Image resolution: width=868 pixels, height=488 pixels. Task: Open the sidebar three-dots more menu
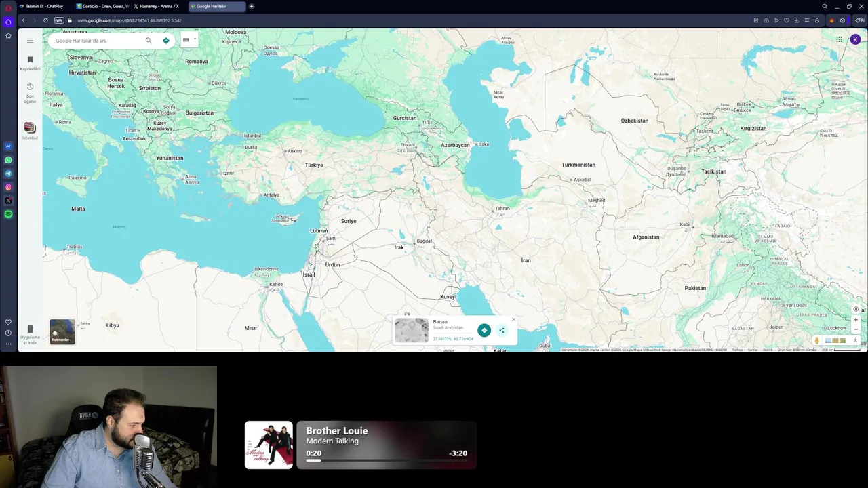coord(8,344)
